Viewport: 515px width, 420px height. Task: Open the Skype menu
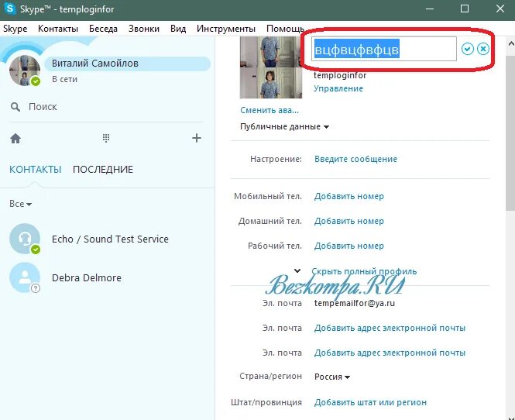pyautogui.click(x=15, y=29)
